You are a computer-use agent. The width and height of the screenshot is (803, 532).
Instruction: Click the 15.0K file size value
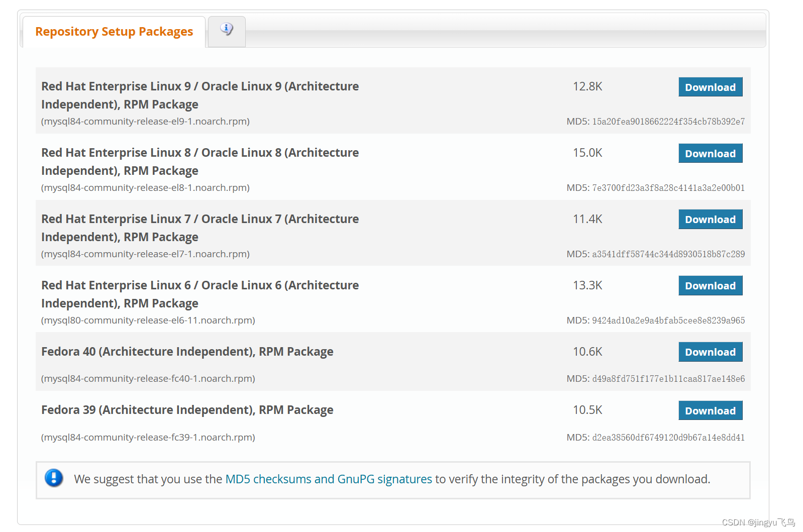pos(587,153)
